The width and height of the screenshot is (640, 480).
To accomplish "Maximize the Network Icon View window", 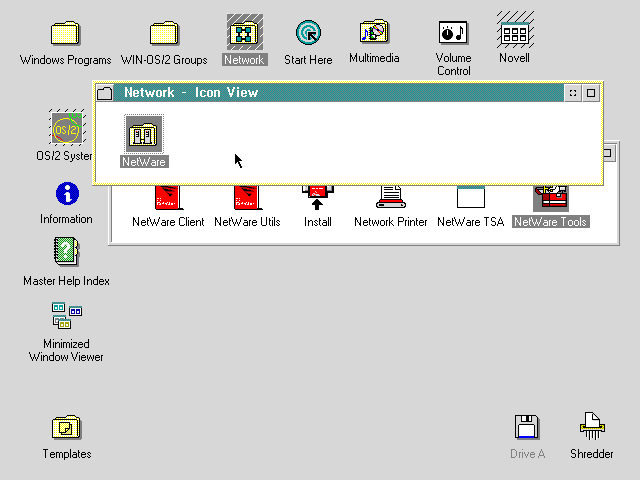I will click(x=591, y=93).
